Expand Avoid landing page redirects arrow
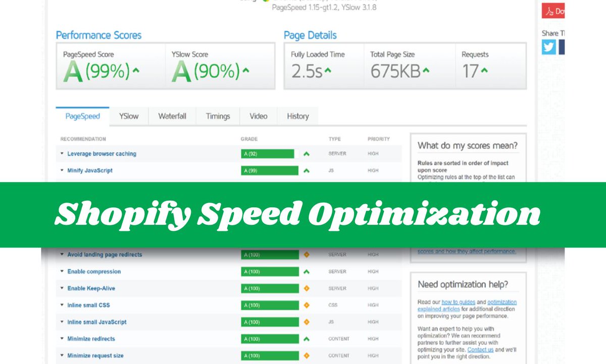 click(62, 255)
